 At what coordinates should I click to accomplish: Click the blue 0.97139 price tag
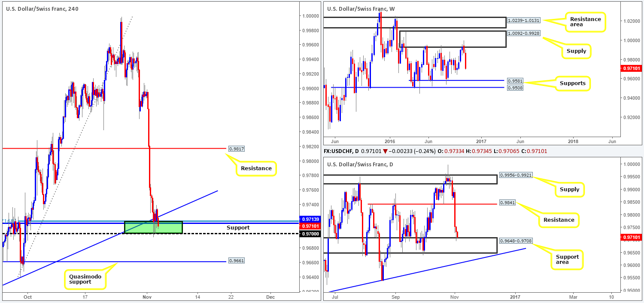coord(310,219)
